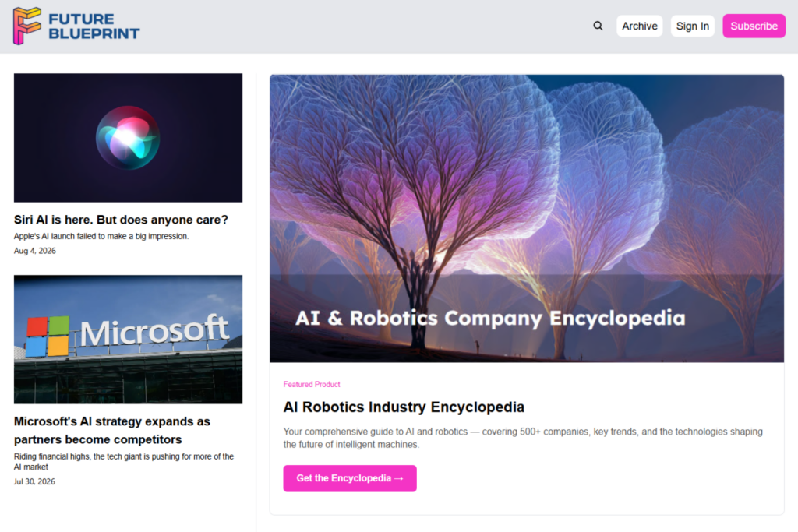Open headline "Microsoft's AI strategy expands as partners become competitors"
Screen dimensions: 798x532
tap(112, 430)
